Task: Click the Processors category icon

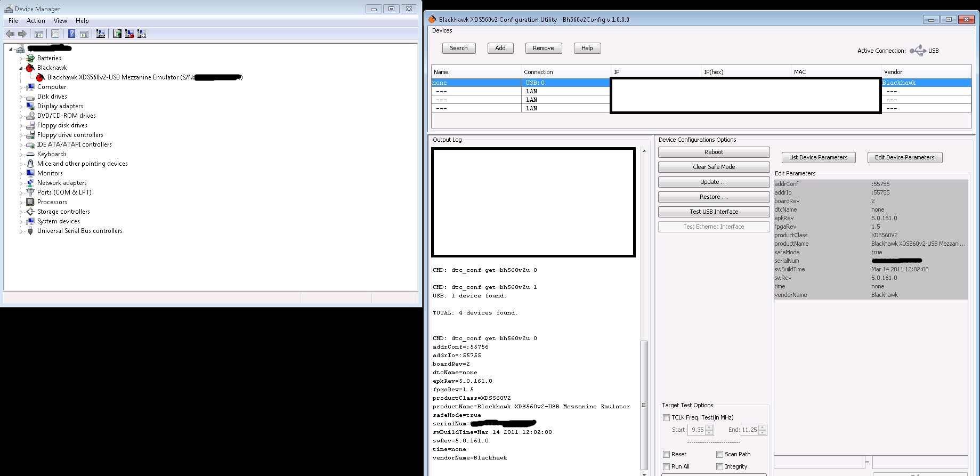Action: 30,202
